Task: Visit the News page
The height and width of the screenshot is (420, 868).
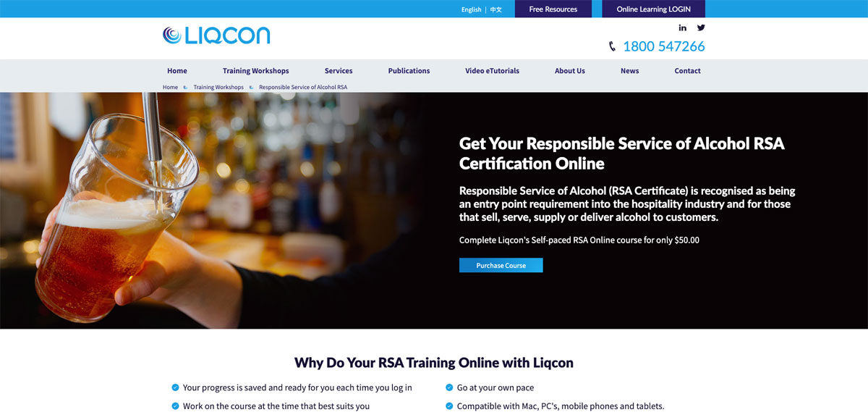Action: tap(630, 71)
